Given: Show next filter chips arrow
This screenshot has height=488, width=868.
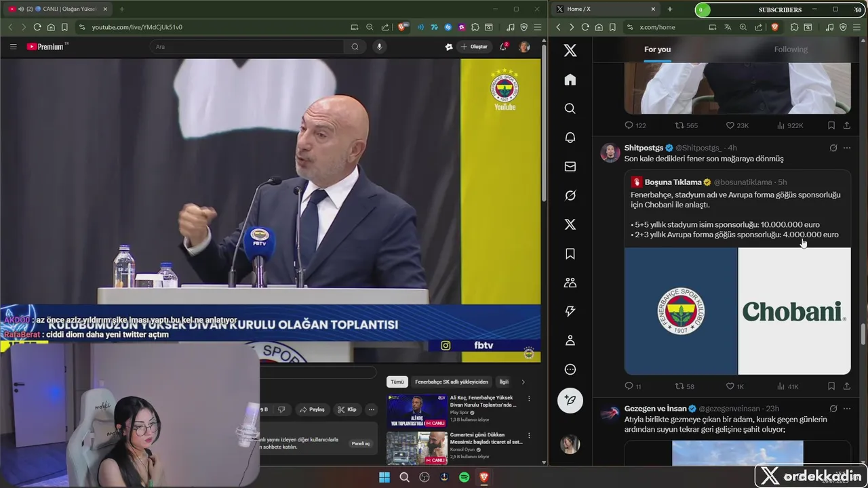Looking at the screenshot, I should (523, 382).
